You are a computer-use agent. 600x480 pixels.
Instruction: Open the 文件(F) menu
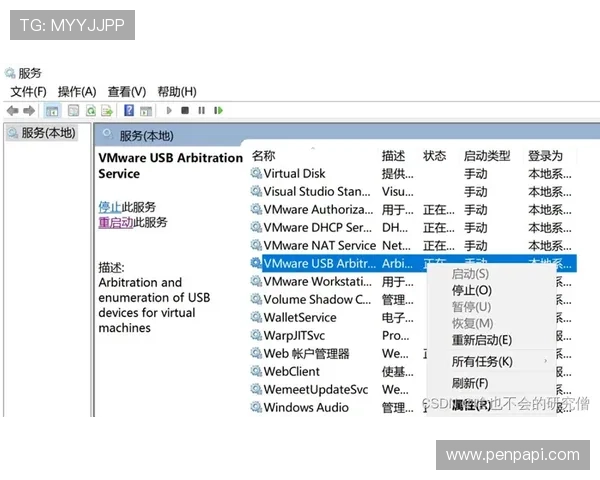[28, 92]
